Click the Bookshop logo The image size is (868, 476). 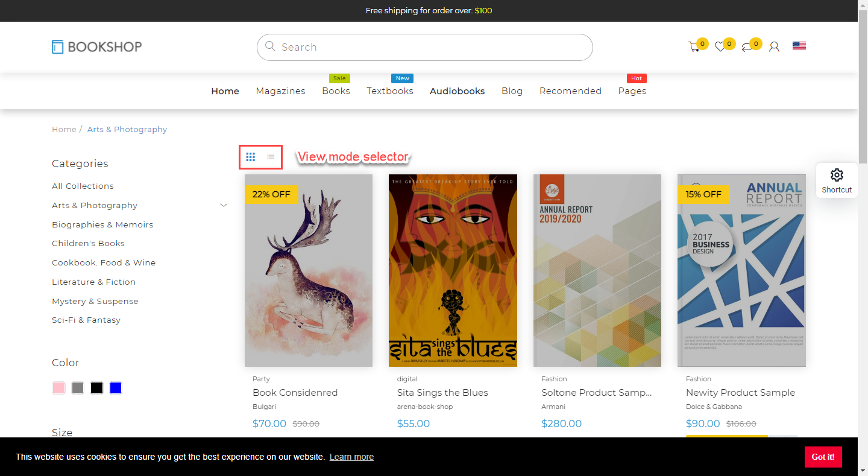pyautogui.click(x=96, y=46)
